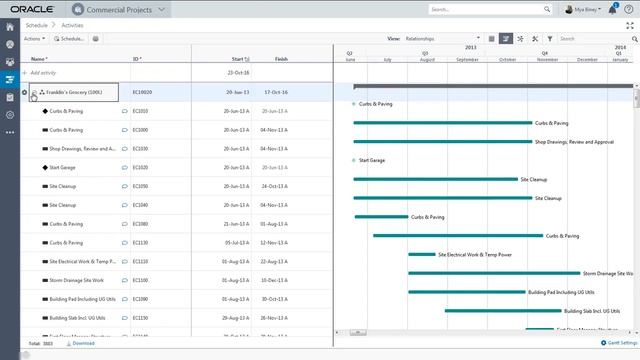Click the Storm Drainage Site Work Gantt bar
The width and height of the screenshot is (640, 360).
(494, 273)
